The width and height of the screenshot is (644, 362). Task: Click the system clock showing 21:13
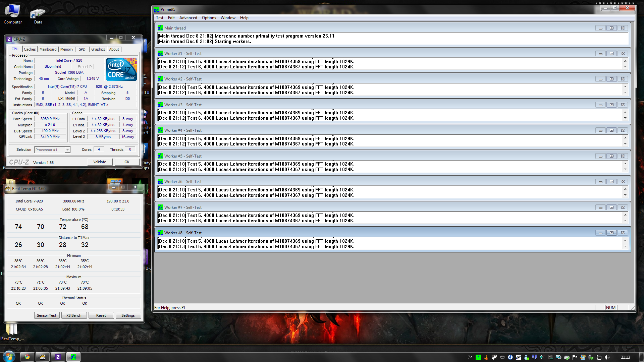click(x=625, y=357)
